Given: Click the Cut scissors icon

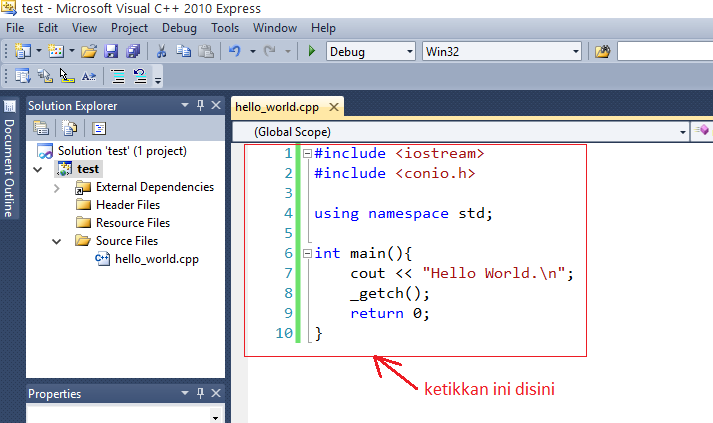Looking at the screenshot, I should tap(161, 51).
